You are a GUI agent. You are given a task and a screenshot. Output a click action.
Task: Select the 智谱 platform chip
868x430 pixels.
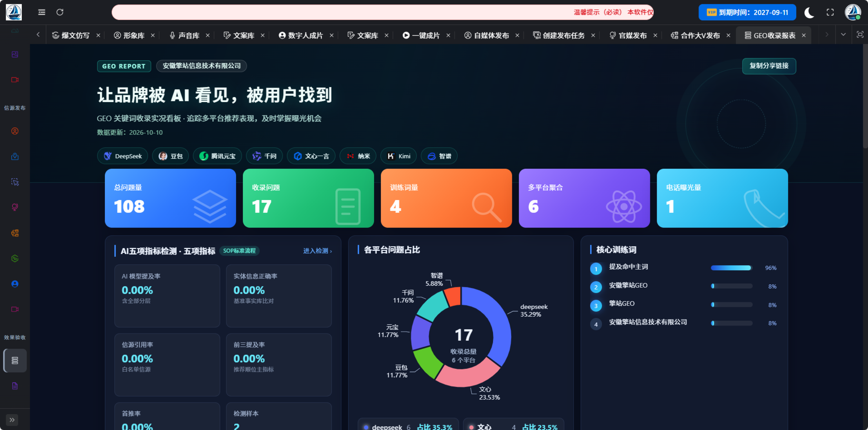(440, 156)
